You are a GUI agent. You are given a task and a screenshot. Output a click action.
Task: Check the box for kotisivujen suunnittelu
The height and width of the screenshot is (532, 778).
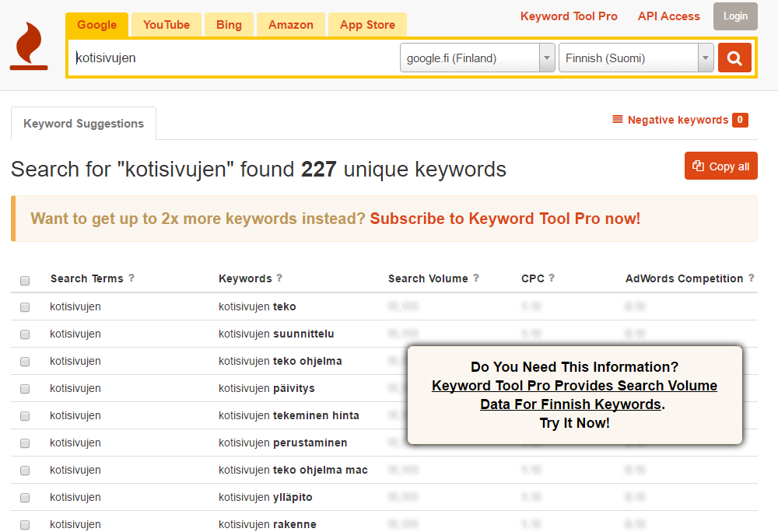point(25,334)
